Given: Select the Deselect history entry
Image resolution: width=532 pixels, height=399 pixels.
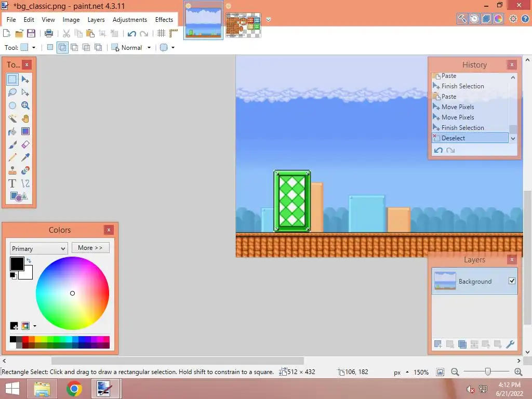Looking at the screenshot, I should click(x=470, y=138).
